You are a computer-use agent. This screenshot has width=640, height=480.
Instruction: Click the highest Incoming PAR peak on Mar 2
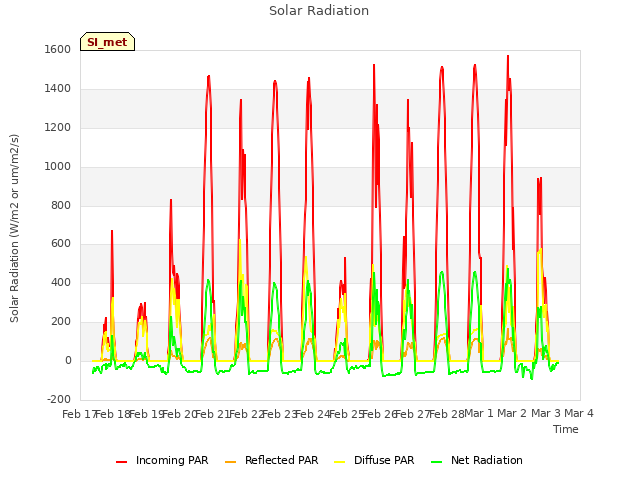pos(508,56)
